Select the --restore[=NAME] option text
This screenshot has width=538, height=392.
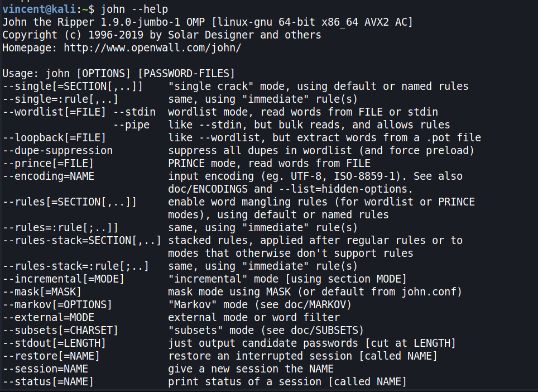coord(51,356)
